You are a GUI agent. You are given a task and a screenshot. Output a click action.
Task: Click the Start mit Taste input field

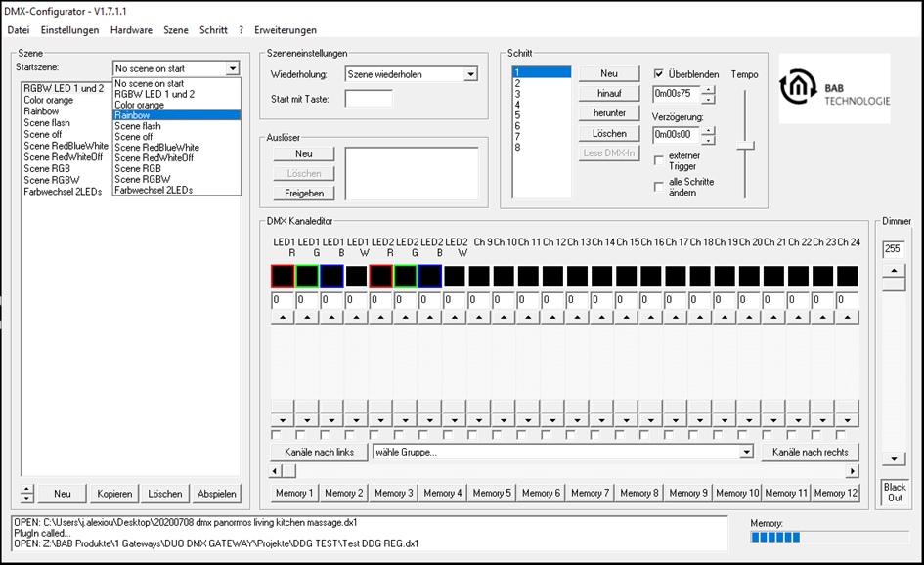[369, 99]
